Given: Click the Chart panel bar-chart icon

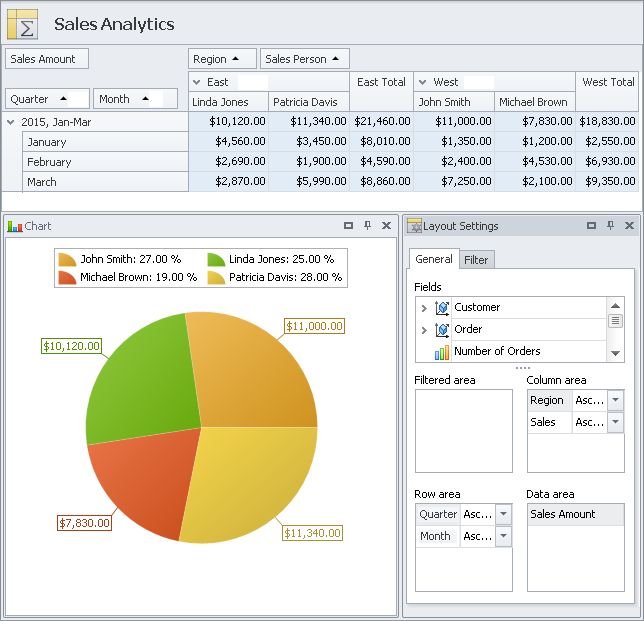Looking at the screenshot, I should (14, 226).
